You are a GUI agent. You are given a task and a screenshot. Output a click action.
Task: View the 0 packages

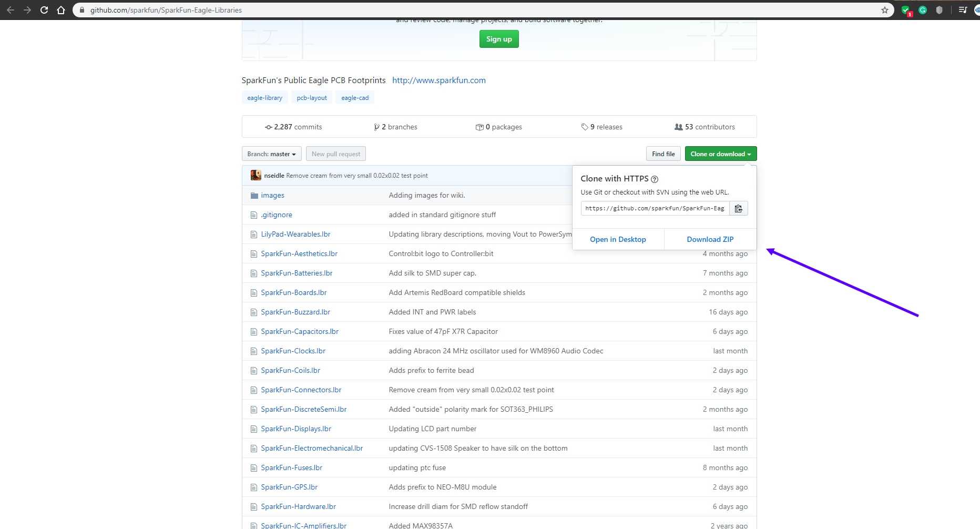click(499, 127)
